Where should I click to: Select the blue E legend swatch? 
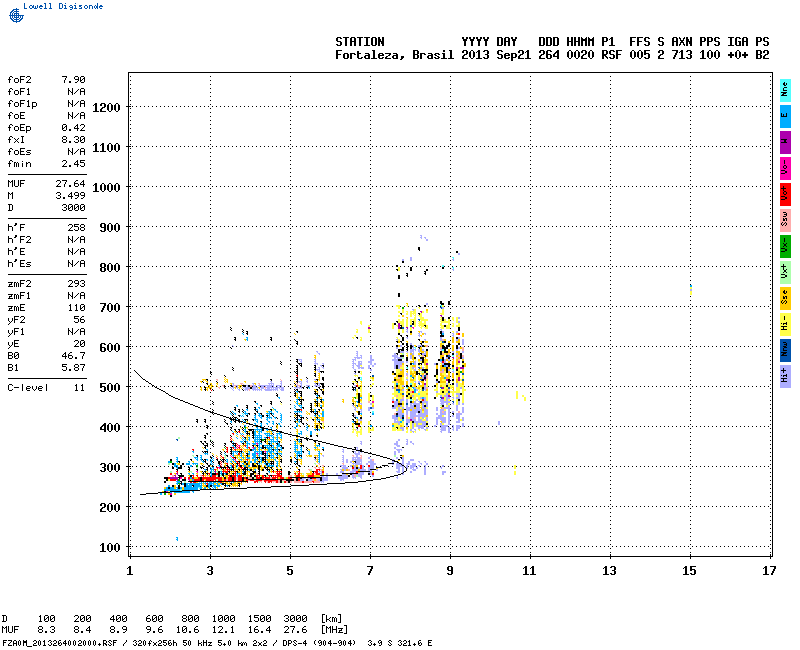point(785,116)
